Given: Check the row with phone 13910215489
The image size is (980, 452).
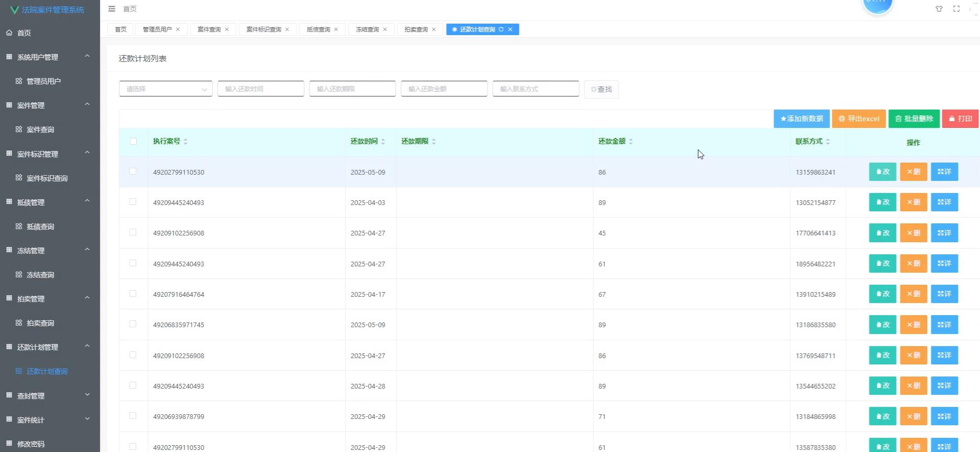Looking at the screenshot, I should coord(133,294).
